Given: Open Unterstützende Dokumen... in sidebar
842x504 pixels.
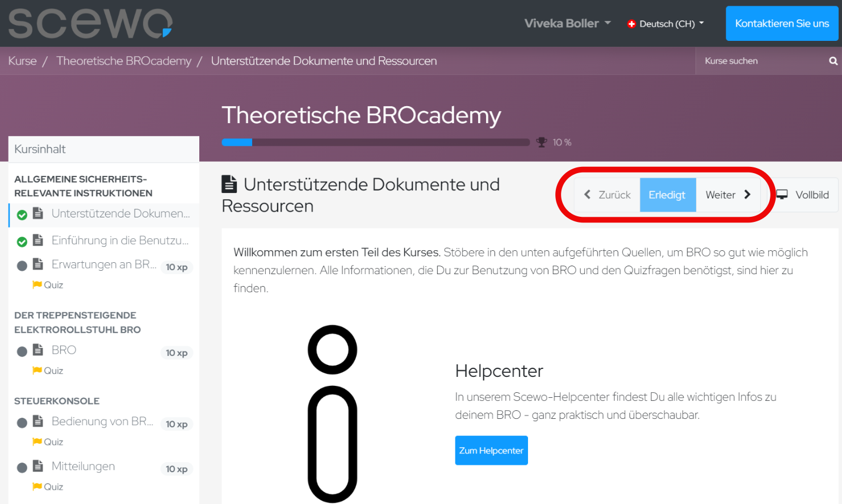Looking at the screenshot, I should coord(120,213).
